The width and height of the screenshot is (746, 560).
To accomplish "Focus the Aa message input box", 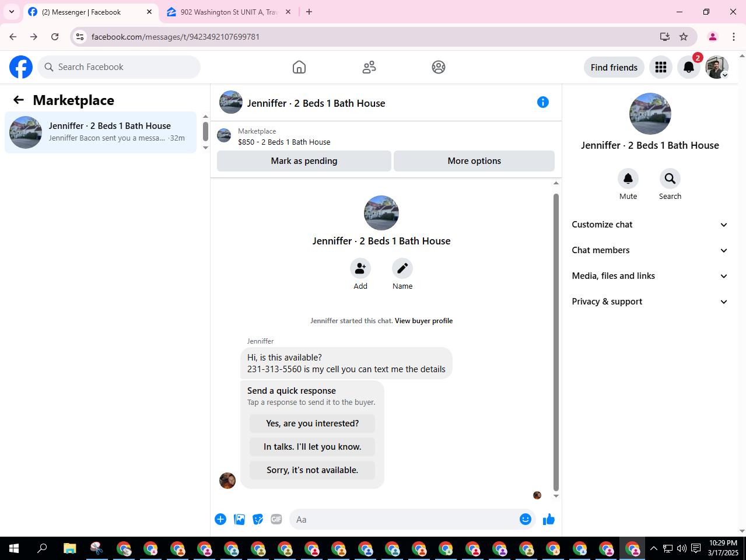I will coord(412,519).
